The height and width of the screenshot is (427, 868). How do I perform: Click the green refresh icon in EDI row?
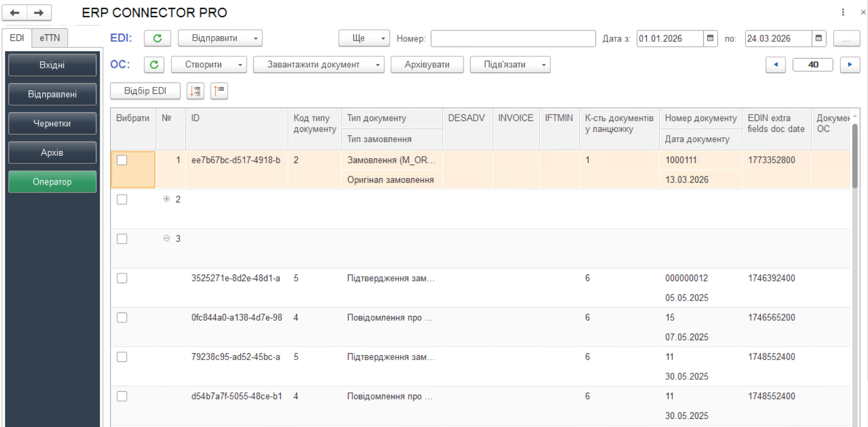157,39
